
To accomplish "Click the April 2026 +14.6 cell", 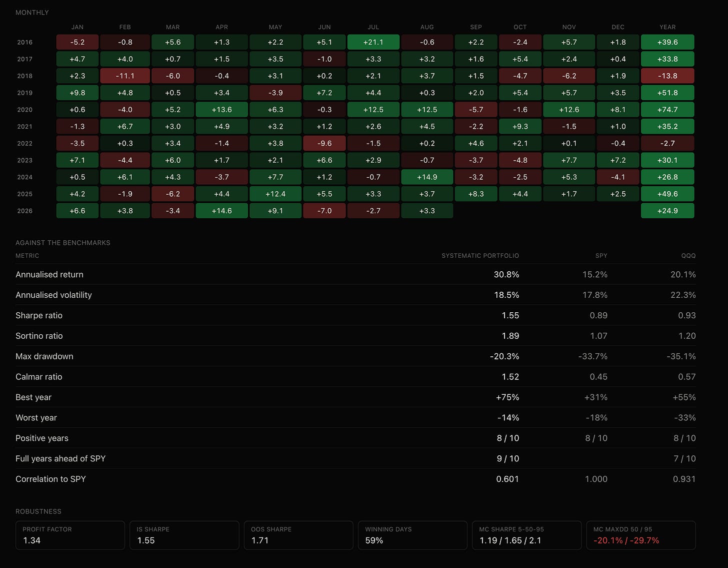I will 221,211.
